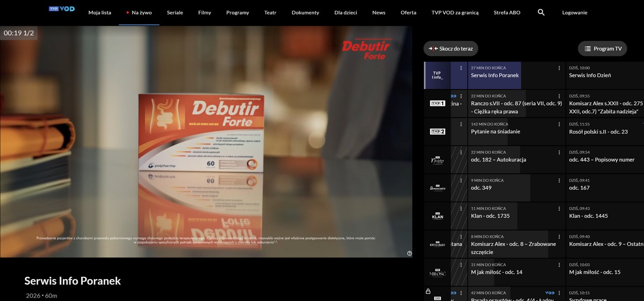Image resolution: width=644 pixels, height=301 pixels.
Task: Switch to the Na żywo tab
Action: [x=139, y=12]
